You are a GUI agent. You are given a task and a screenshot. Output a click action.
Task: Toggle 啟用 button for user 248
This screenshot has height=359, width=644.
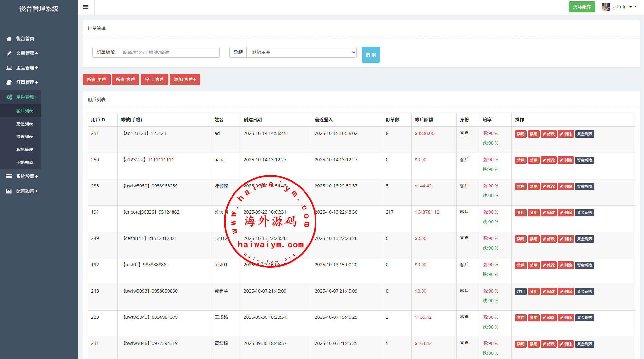point(520,291)
